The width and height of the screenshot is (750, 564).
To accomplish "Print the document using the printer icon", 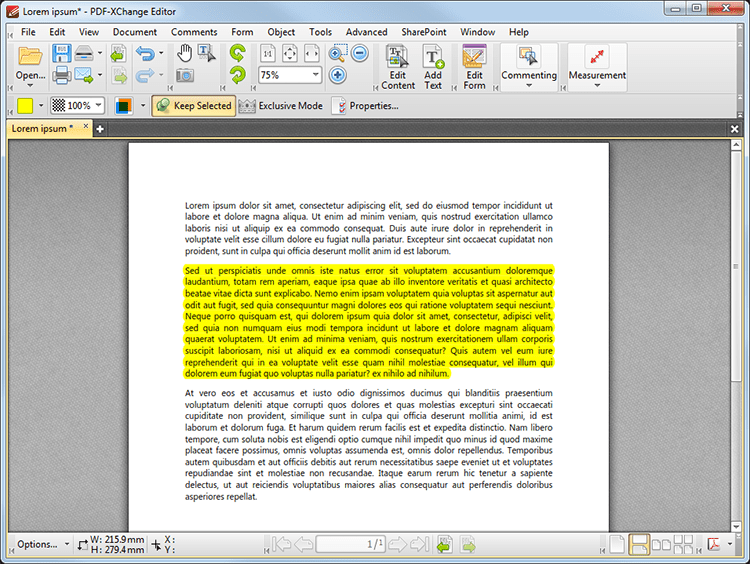I will tap(62, 75).
